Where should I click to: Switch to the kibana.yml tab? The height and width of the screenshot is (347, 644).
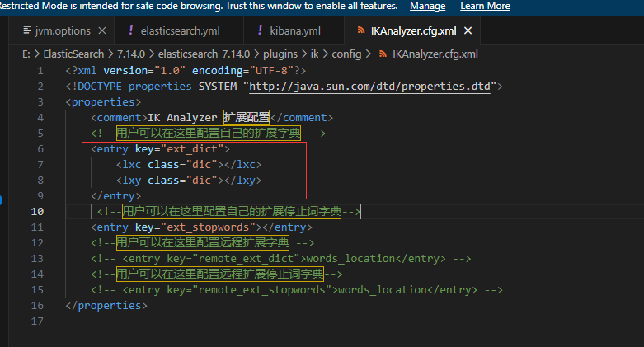click(295, 30)
